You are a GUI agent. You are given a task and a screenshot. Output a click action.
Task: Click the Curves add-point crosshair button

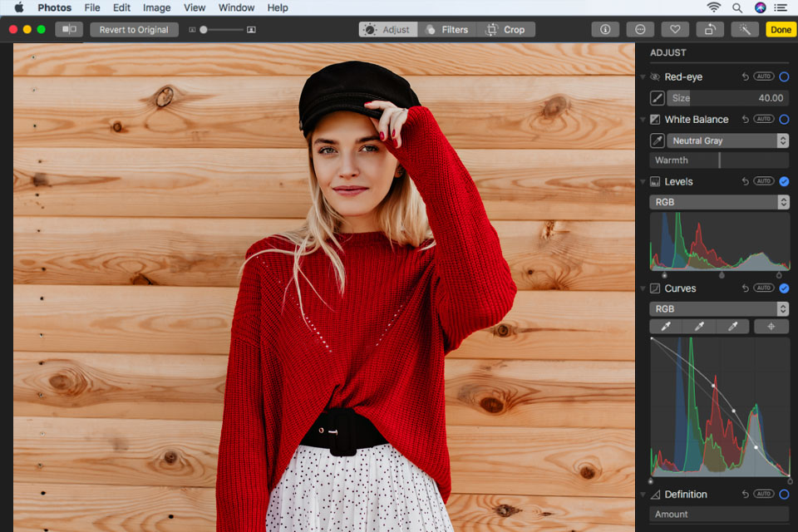point(771,327)
